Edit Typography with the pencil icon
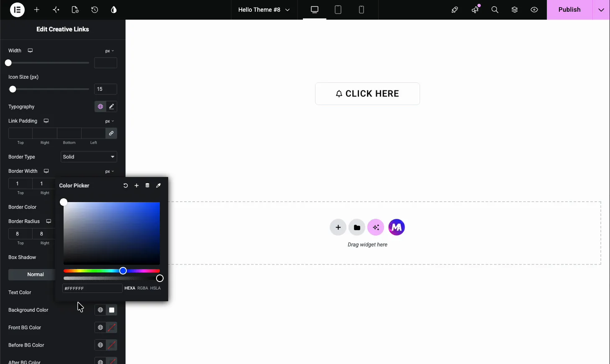Screen dimensions: 610x364 (x=111, y=107)
